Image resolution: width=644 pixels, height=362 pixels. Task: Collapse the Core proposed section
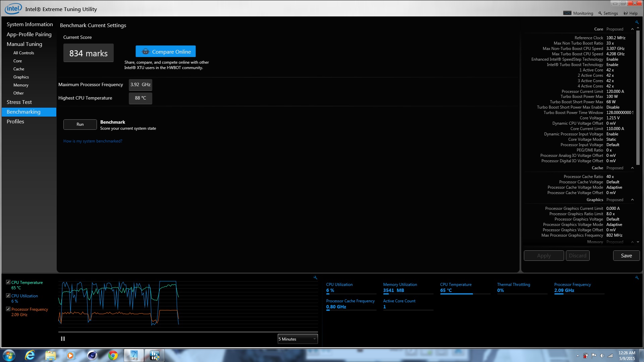[632, 29]
